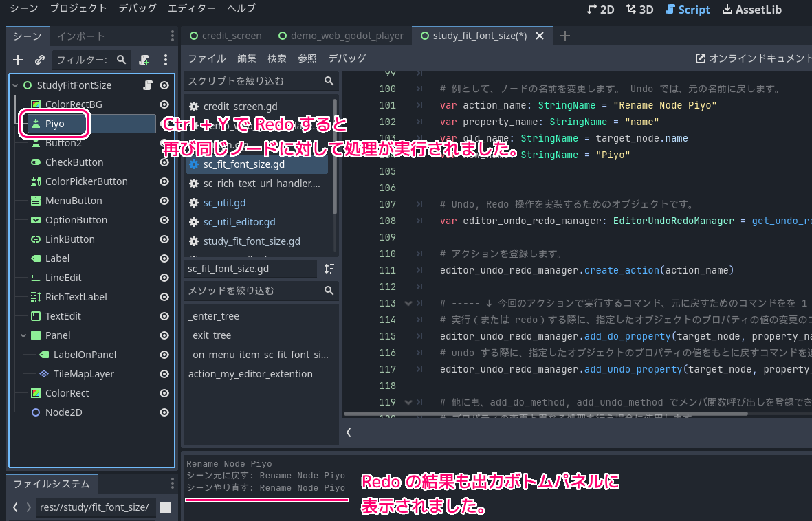Go back in filesystem navigation history
Screen dimensions: 812x521
pos(15,507)
